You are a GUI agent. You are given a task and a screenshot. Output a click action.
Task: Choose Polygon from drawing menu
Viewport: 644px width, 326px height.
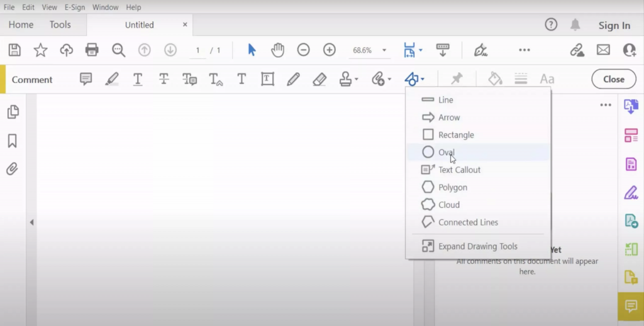pos(478,187)
